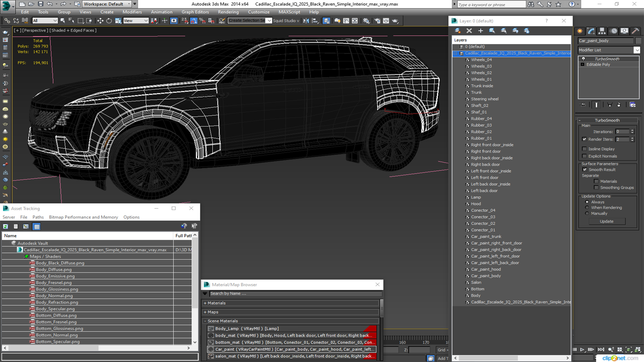Open the Utilities hammer panel tab
This screenshot has height=362, width=644.
(635, 31)
